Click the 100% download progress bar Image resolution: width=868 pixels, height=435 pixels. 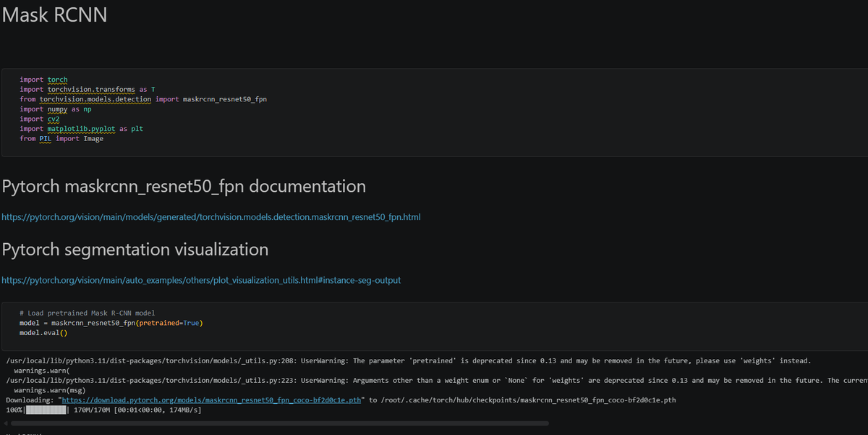point(47,410)
